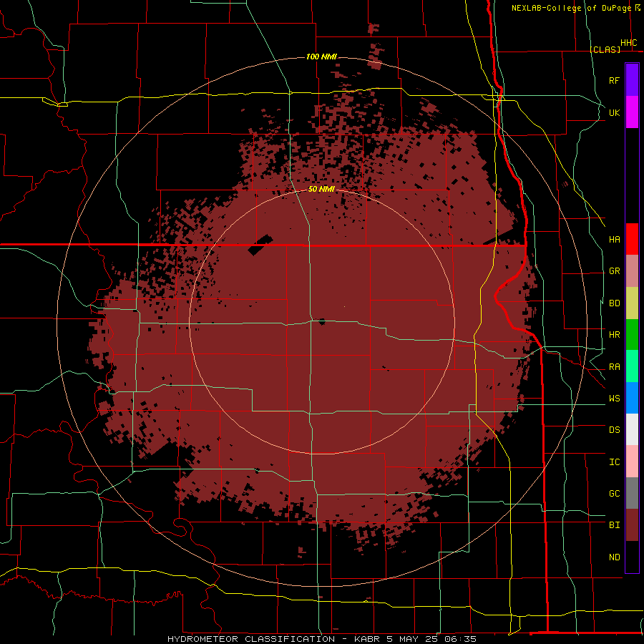Click the GR legend label
Viewport: 644px width, 644px height.
click(x=615, y=271)
